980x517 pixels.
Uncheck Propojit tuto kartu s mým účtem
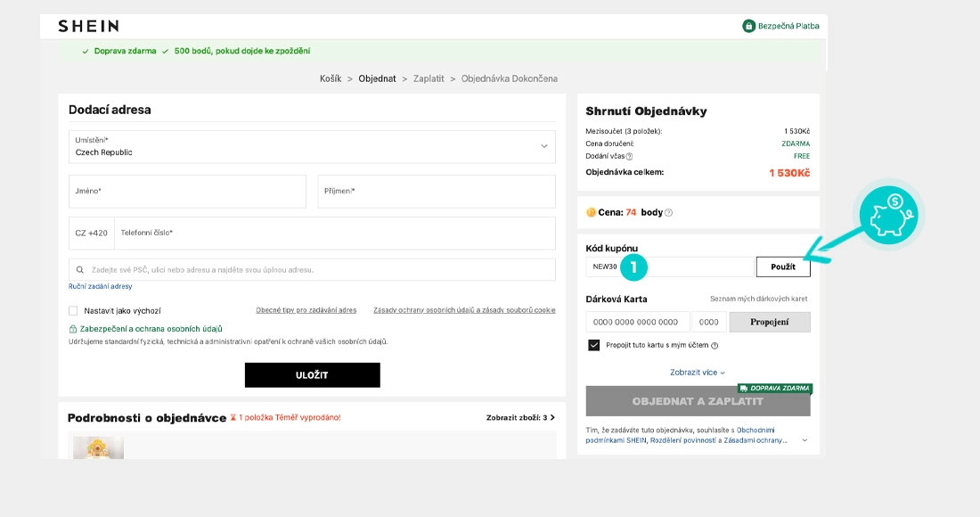tap(593, 345)
